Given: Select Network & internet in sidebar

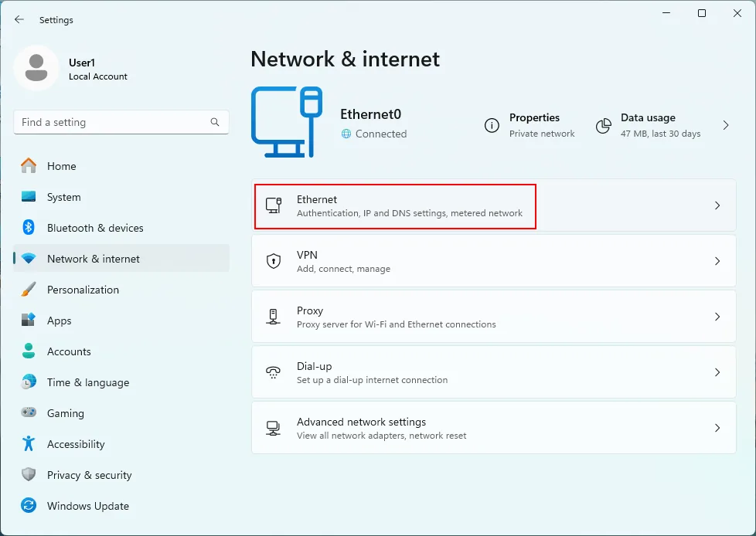Looking at the screenshot, I should tap(121, 259).
